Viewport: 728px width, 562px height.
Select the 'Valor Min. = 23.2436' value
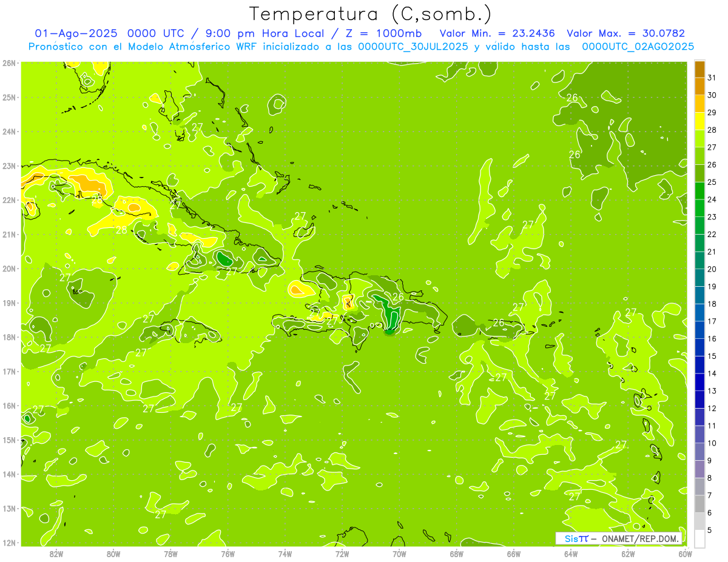coord(497,33)
